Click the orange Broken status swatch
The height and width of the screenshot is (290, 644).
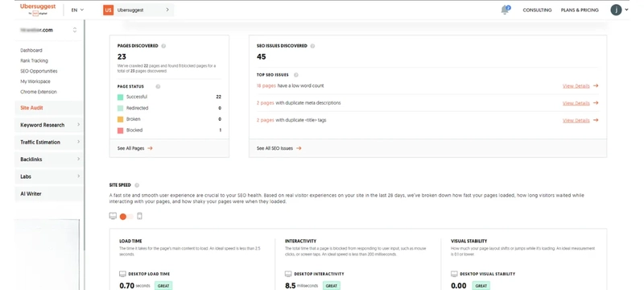pyautogui.click(x=120, y=119)
